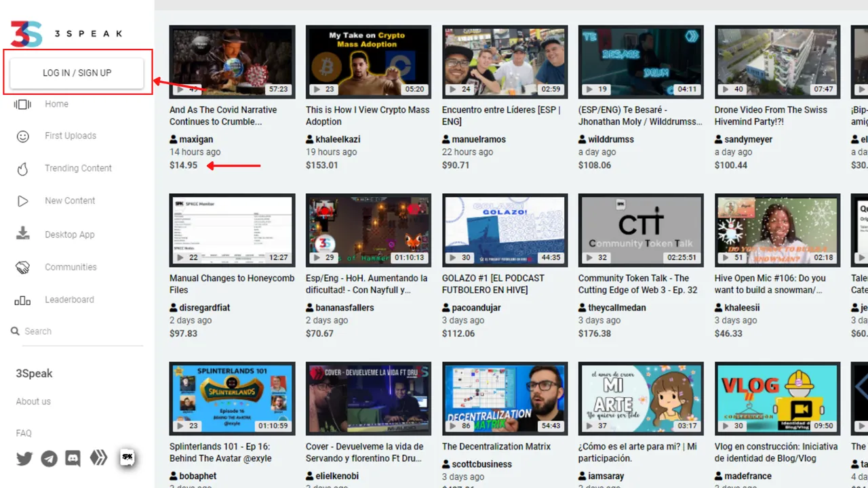The height and width of the screenshot is (488, 868).
Task: Click the user icon beside disregardfiat
Action: 174,308
